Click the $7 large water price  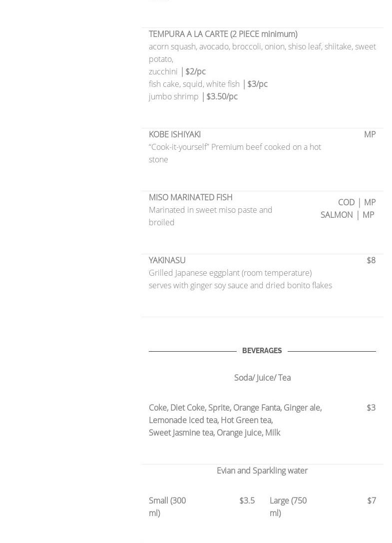tap(372, 501)
